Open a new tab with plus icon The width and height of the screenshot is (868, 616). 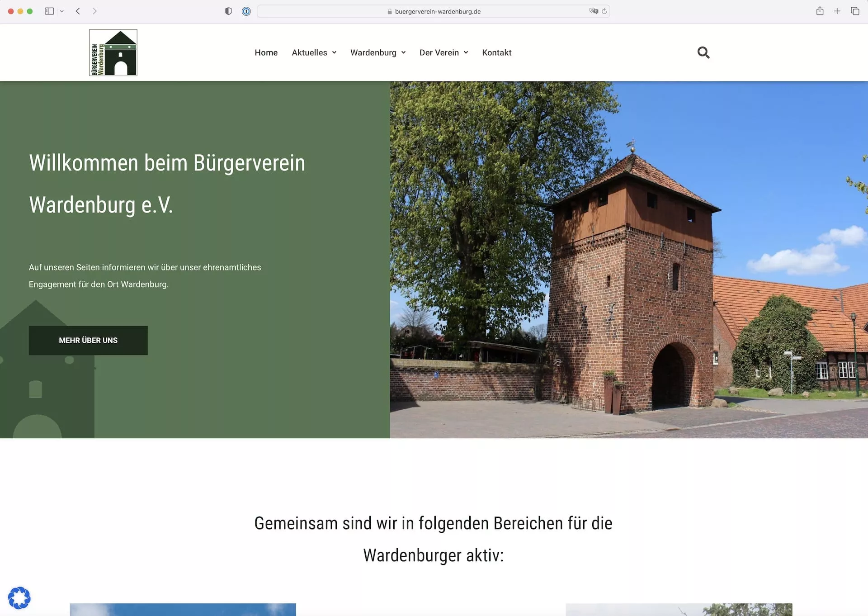pos(837,11)
